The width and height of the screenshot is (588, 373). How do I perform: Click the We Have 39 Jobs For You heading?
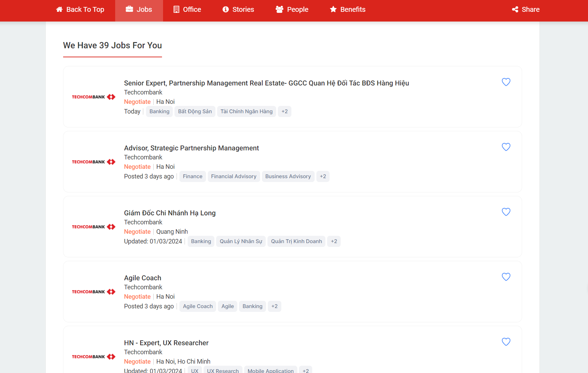click(112, 45)
